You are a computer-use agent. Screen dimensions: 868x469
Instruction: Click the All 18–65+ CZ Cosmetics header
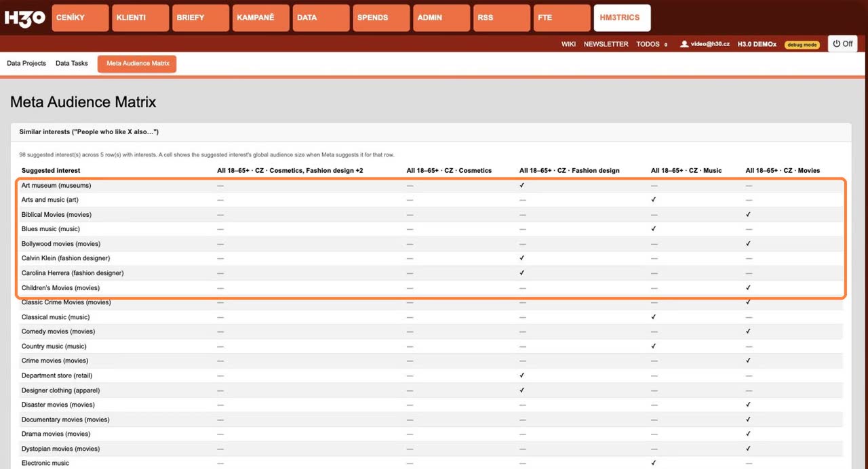pyautogui.click(x=449, y=171)
